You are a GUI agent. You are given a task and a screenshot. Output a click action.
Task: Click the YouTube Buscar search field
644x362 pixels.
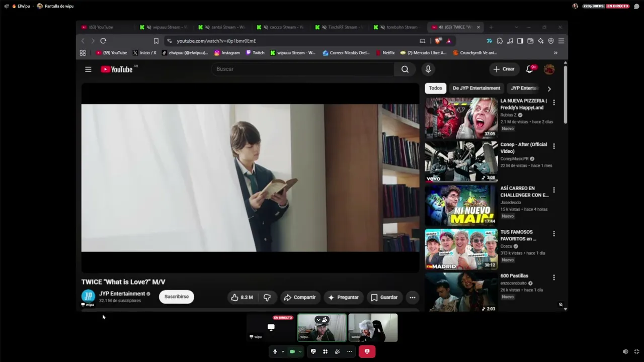(302, 69)
